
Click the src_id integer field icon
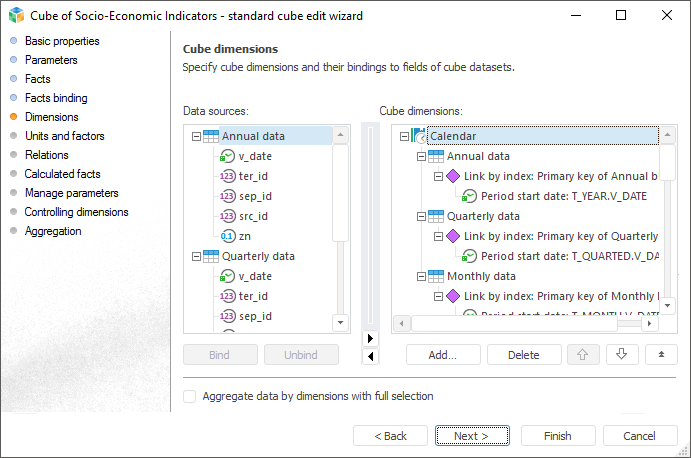click(x=228, y=216)
